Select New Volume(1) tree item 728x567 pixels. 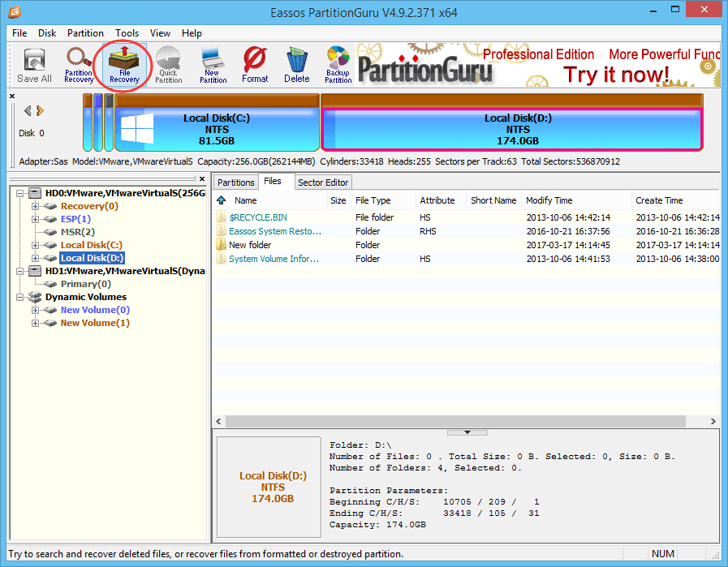[95, 323]
